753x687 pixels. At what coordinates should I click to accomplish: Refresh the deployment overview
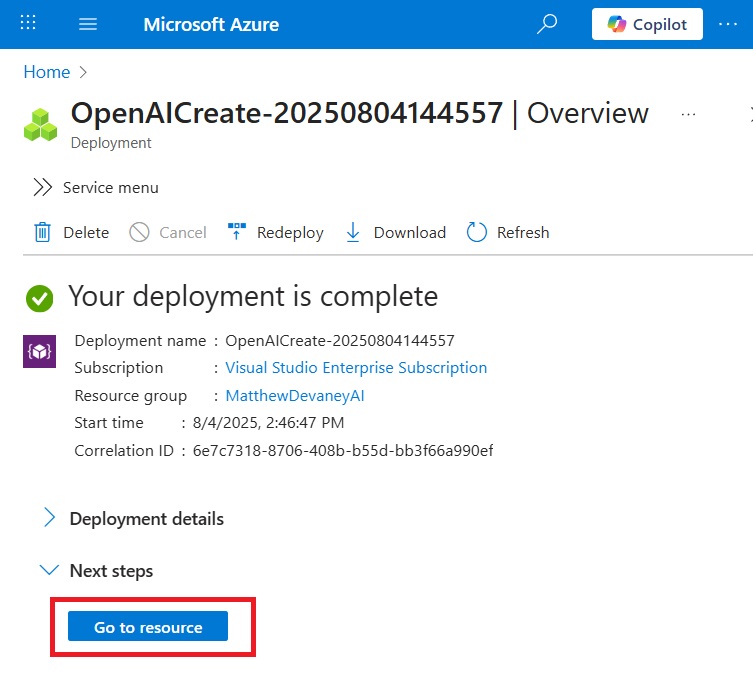point(508,232)
